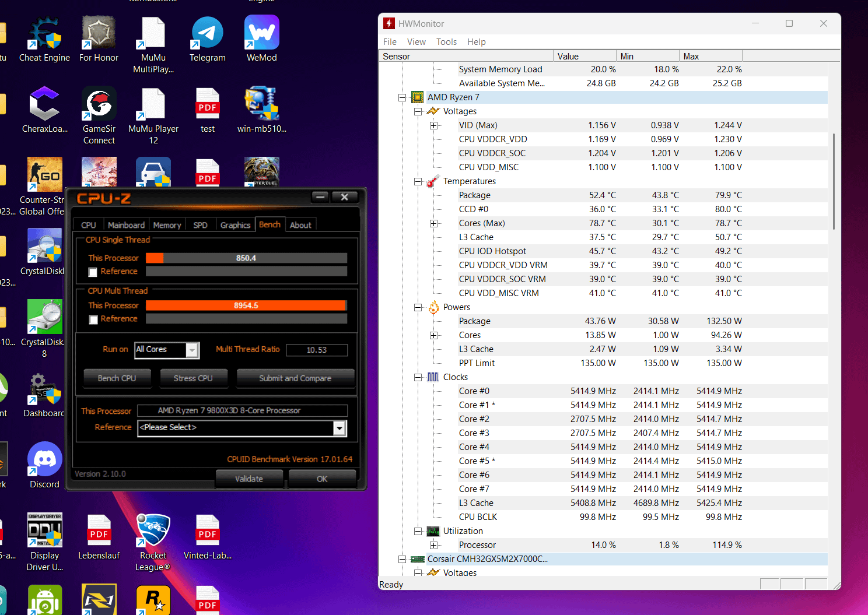868x615 pixels.
Task: Click the Clocks waveform icon in HWMonitor
Action: (433, 377)
